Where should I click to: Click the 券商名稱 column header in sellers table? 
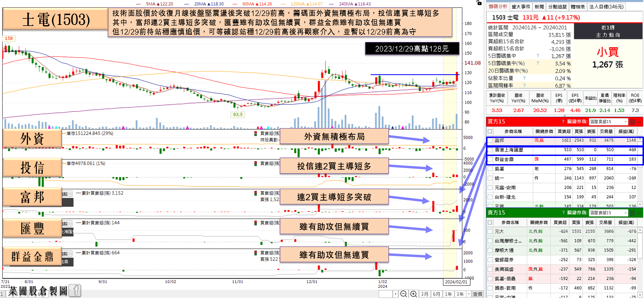click(x=510, y=222)
